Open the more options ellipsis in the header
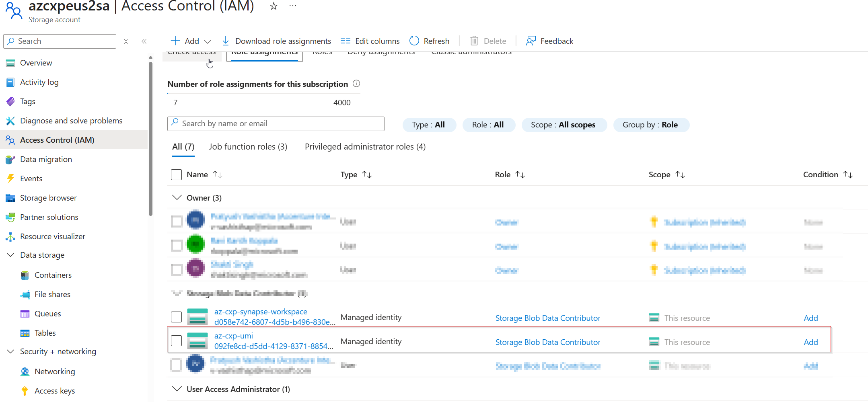 (x=293, y=6)
